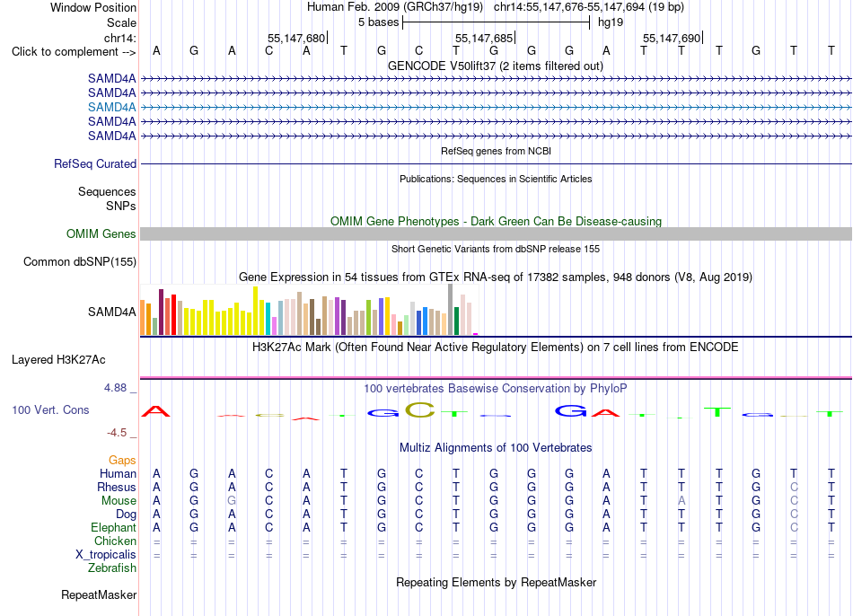Click the chr14:55,147,676-55,147,694 position text
853x616 pixels.
pyautogui.click(x=589, y=7)
